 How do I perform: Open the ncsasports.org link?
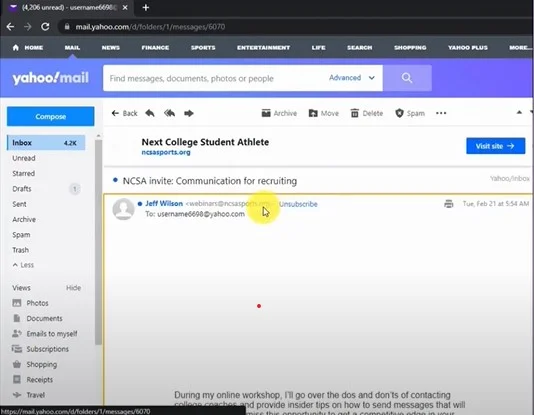[166, 152]
